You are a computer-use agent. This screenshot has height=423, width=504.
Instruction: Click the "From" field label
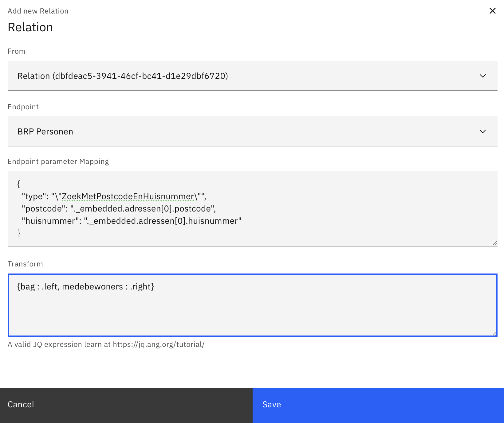[17, 51]
